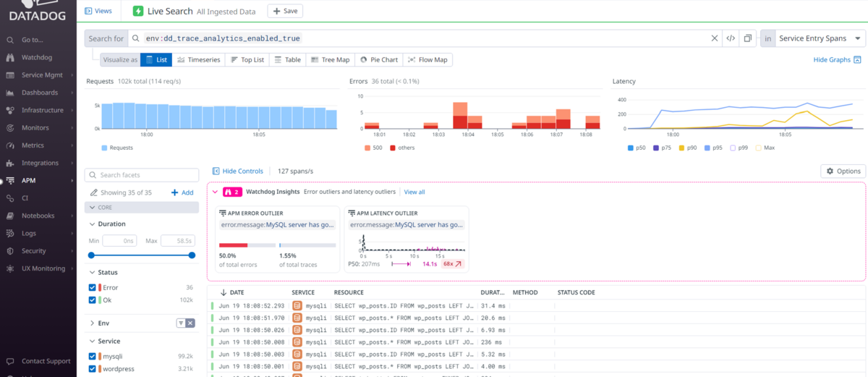Toggle the mysqli service checkbox

click(x=92, y=356)
